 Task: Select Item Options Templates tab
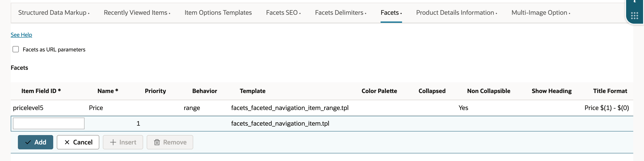click(218, 13)
